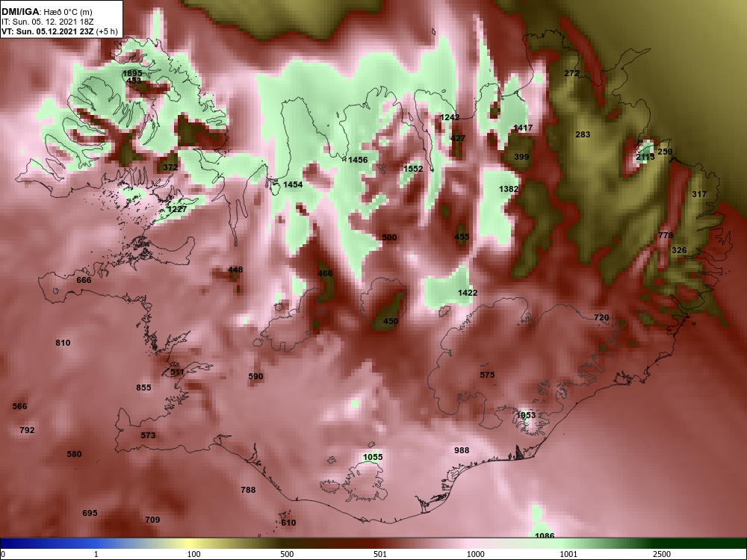Image resolution: width=747 pixels, height=560 pixels.
Task: Click the 575 value on Vatnajökull
Action: pyautogui.click(x=487, y=375)
